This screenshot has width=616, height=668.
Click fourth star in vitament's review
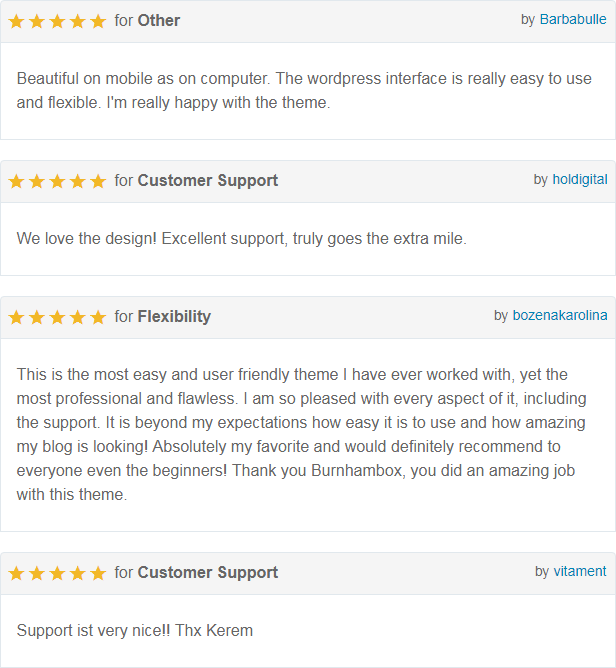pos(78,573)
